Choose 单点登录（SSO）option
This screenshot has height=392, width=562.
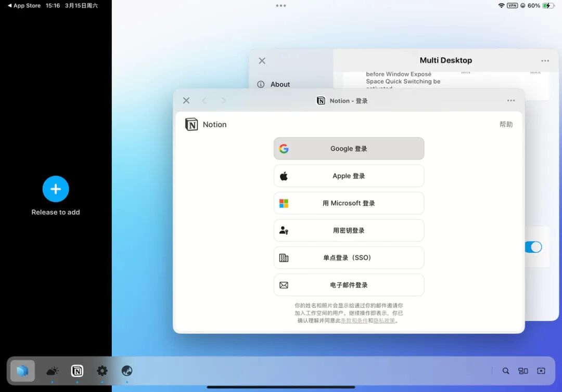pos(349,257)
